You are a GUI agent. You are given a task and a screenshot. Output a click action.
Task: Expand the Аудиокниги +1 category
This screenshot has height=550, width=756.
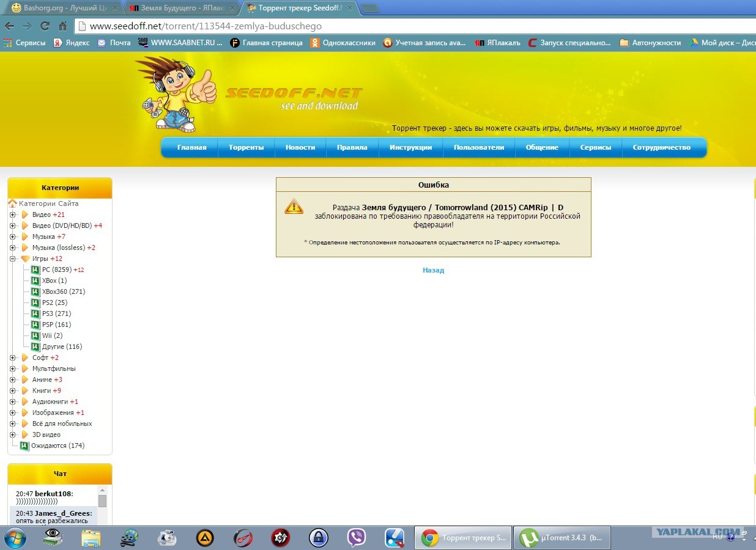coord(12,402)
